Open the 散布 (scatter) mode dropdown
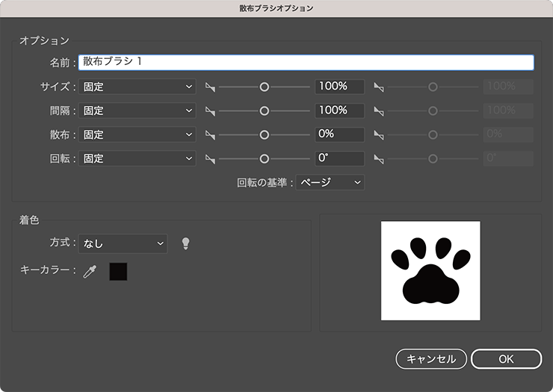Viewport: 553px width, 392px height. pyautogui.click(x=137, y=134)
